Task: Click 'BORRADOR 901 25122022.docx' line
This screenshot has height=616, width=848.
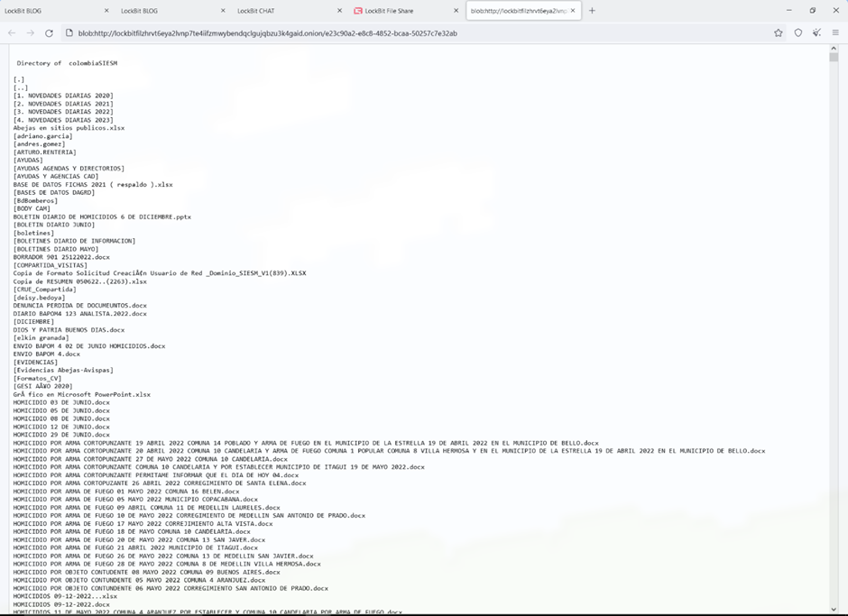Action: point(61,257)
